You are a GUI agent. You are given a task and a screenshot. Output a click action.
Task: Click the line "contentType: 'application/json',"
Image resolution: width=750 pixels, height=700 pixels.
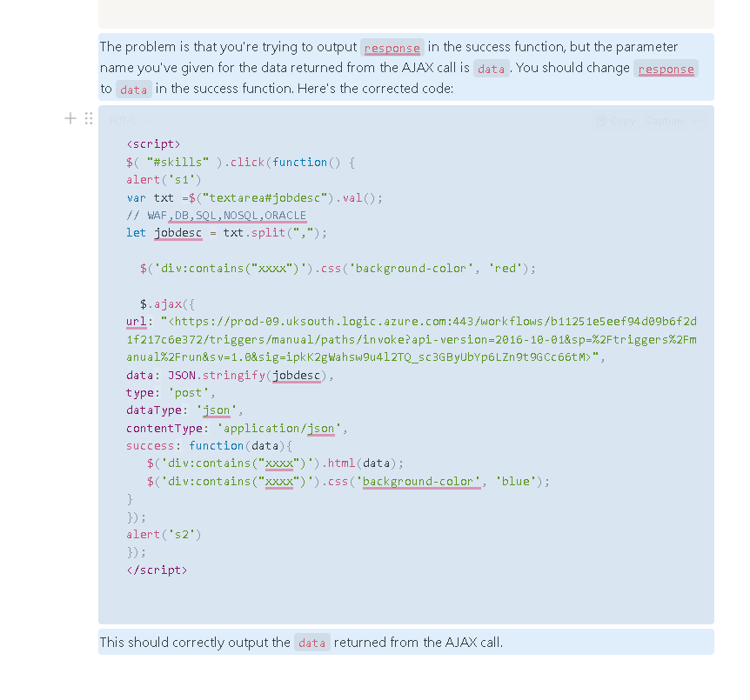(x=237, y=428)
